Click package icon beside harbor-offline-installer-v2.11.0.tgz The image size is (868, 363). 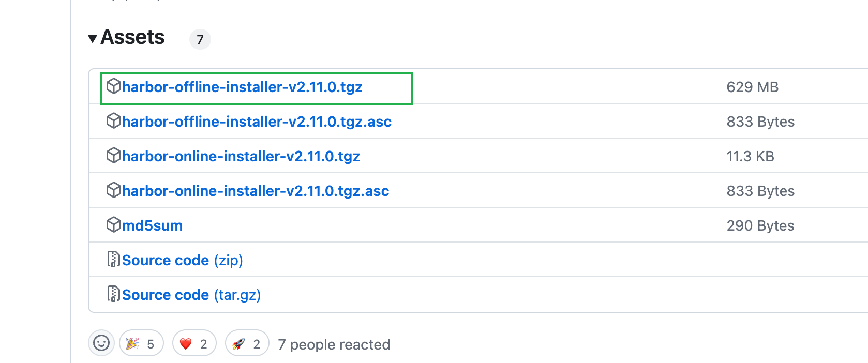[x=113, y=86]
